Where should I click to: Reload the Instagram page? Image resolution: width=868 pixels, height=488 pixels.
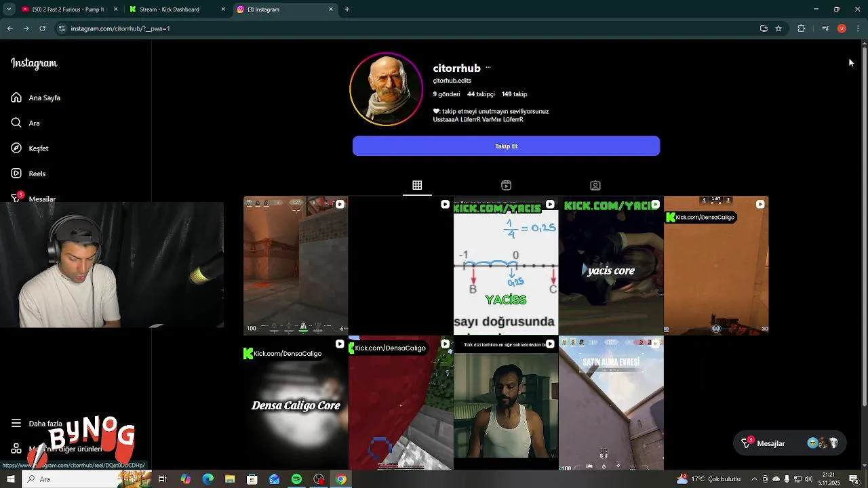[x=42, y=28]
